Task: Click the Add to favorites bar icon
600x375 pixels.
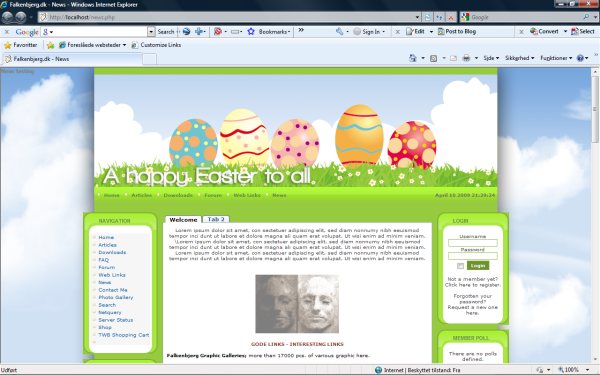Action: coord(50,45)
